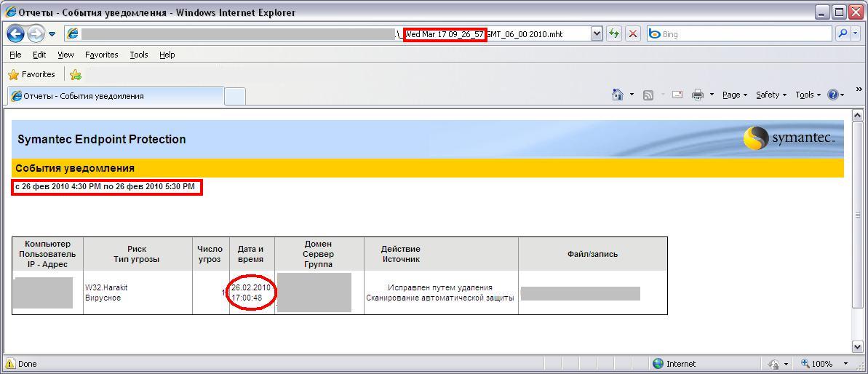Click Сканирование автоматической защиты source text

(440, 298)
